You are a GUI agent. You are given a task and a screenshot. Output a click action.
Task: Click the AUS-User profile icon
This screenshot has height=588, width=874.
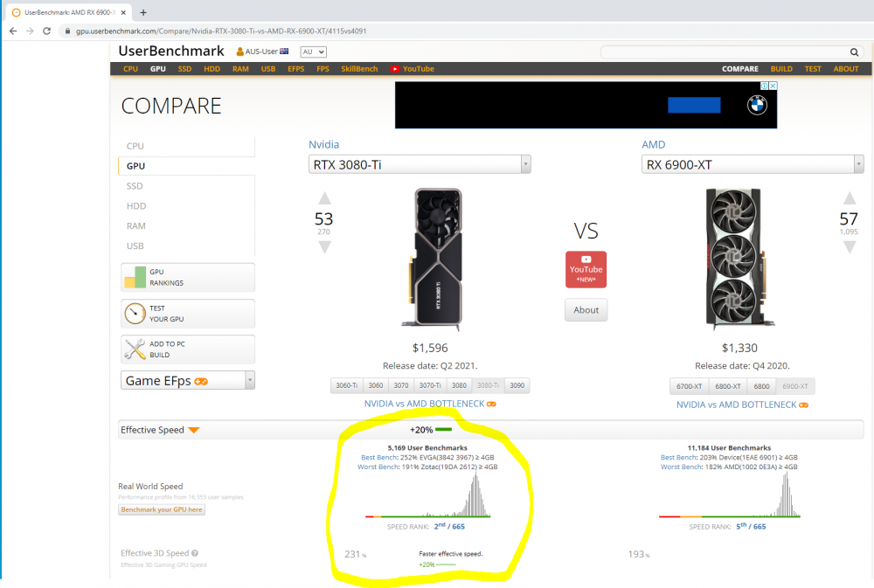[x=239, y=52]
